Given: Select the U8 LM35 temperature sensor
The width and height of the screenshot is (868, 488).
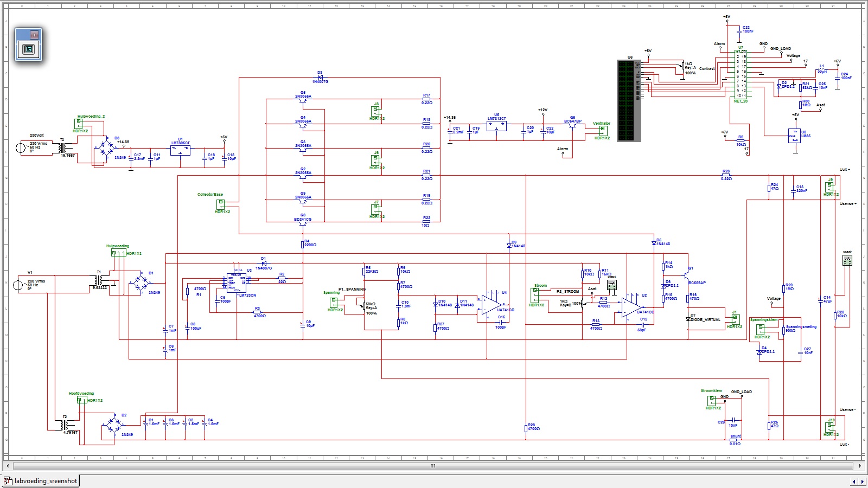Looking at the screenshot, I should point(795,136).
